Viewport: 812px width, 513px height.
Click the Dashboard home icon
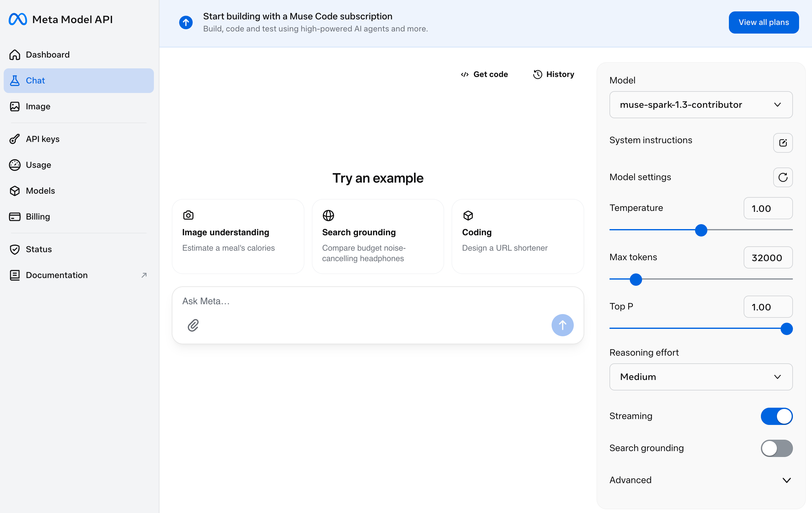click(x=14, y=55)
